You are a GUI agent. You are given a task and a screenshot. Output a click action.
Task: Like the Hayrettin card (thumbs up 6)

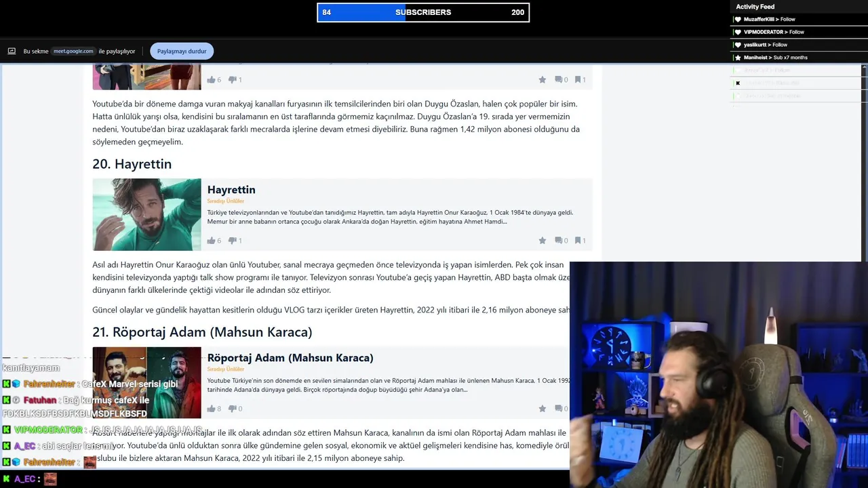pyautogui.click(x=214, y=240)
